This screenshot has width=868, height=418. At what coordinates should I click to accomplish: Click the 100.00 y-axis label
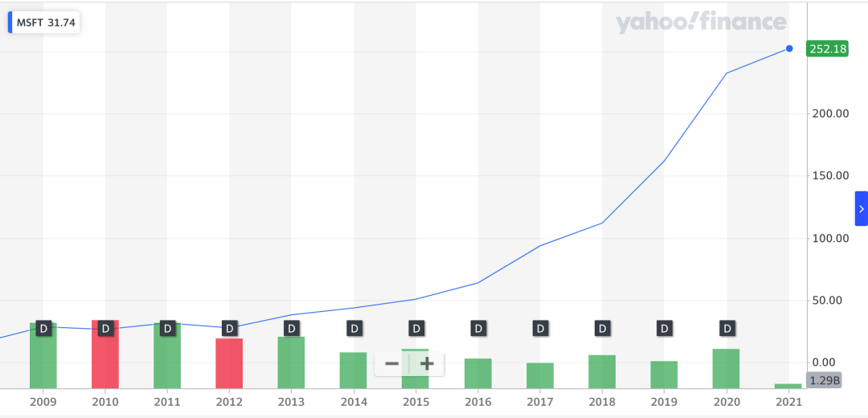[829, 239]
